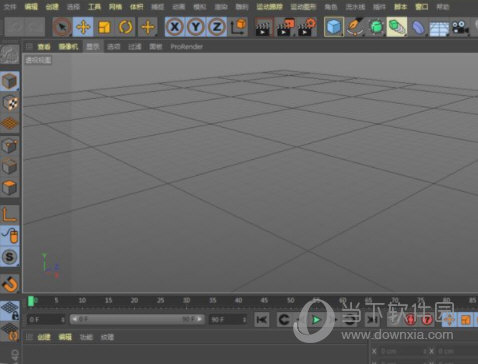
Task: Toggle Viewport Solo S button
Action: tap(9, 257)
